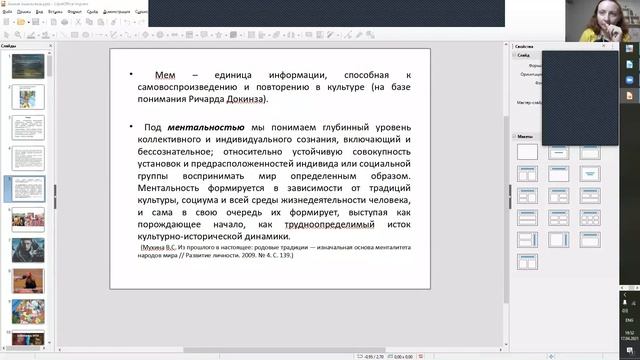Apply the last layout in Макеты grid

pos(527,262)
